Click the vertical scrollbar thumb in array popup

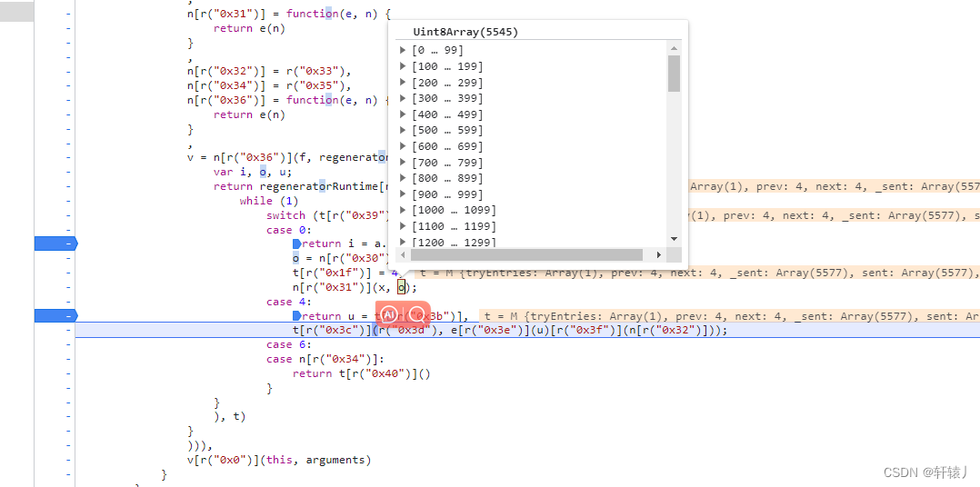point(674,74)
